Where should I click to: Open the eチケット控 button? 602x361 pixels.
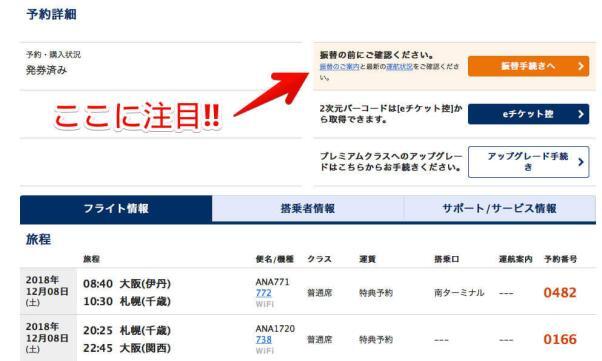click(x=528, y=114)
